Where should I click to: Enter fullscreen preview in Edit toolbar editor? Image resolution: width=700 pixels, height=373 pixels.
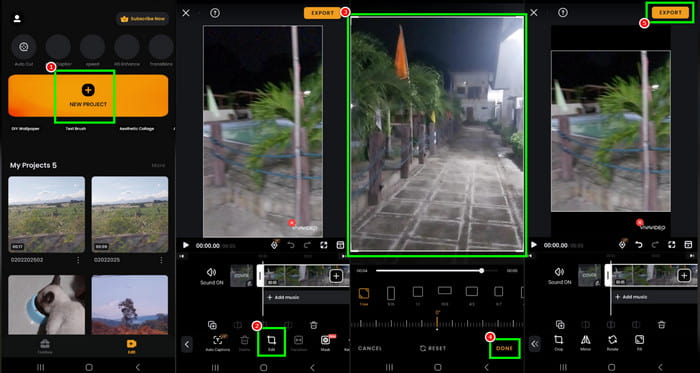pyautogui.click(x=324, y=245)
